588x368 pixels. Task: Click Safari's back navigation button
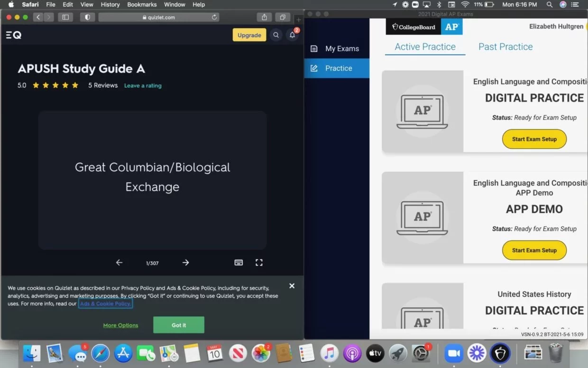(x=38, y=18)
